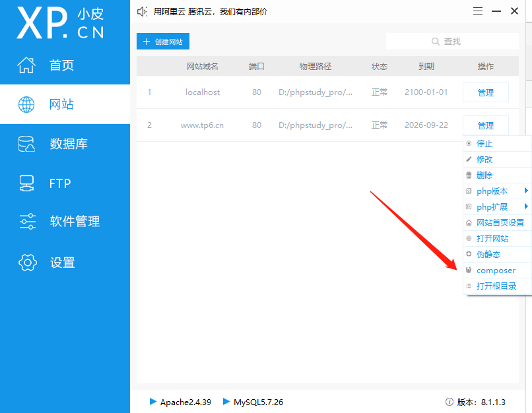
Task: Click the 端口 column header
Action: [257, 66]
